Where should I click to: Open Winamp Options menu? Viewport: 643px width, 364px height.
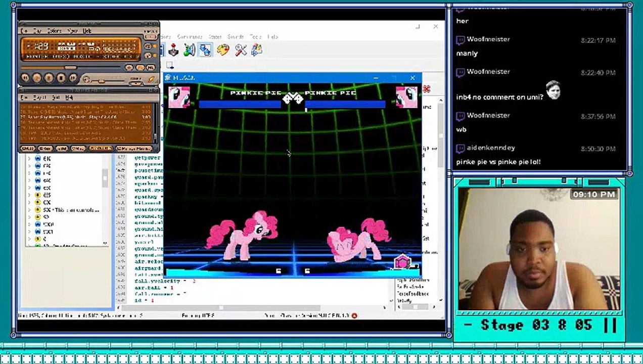tap(55, 31)
